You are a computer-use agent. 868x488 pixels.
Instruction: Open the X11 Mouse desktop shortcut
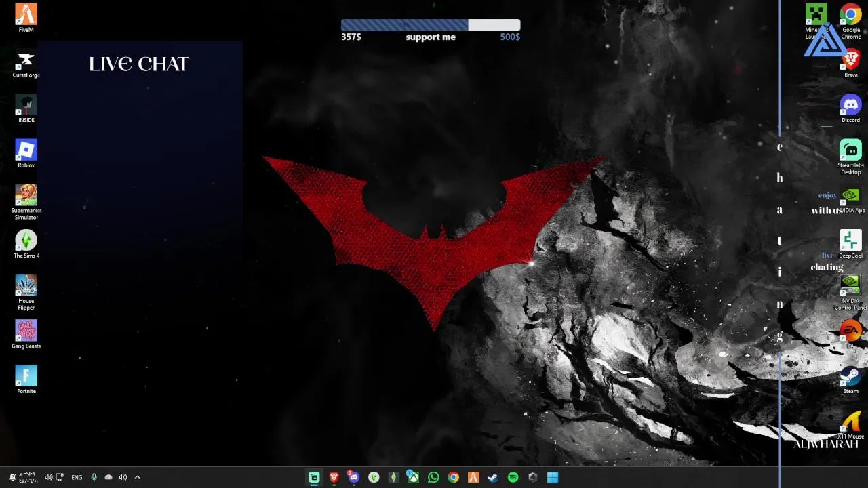tap(850, 425)
